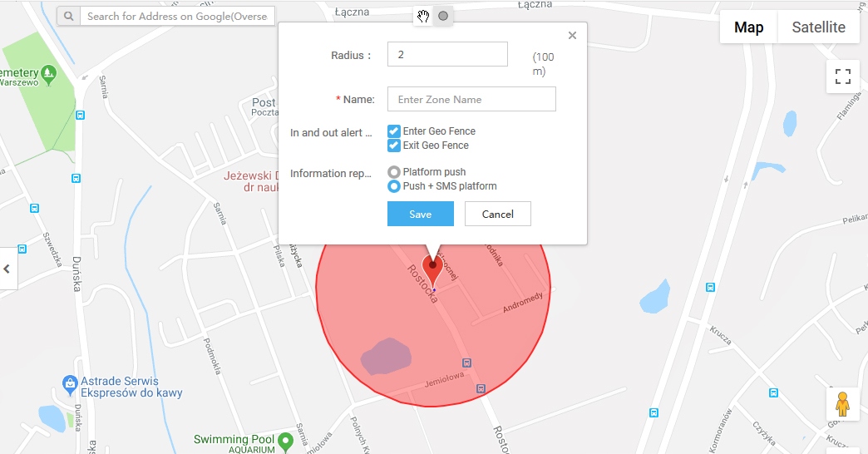
Task: Click the search magnifier icon
Action: [x=68, y=16]
